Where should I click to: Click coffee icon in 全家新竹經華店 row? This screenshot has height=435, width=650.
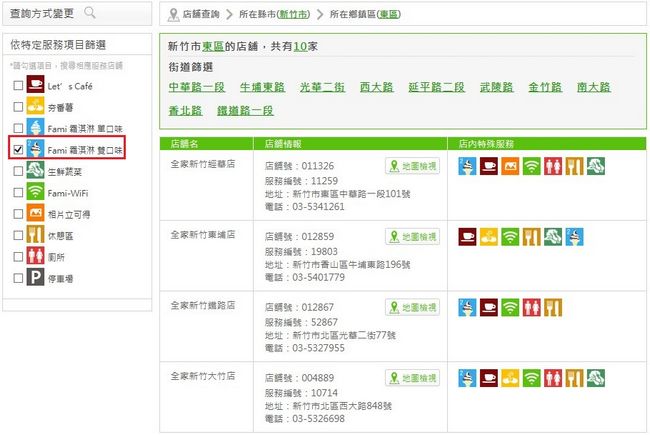pyautogui.click(x=489, y=166)
